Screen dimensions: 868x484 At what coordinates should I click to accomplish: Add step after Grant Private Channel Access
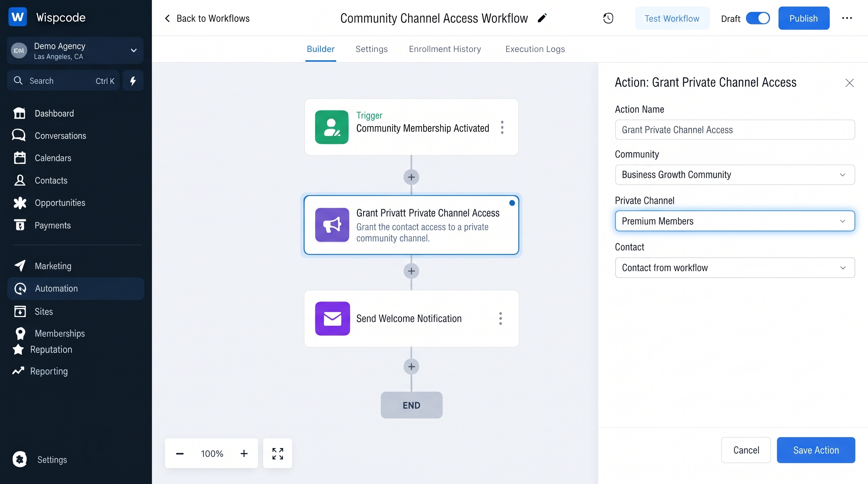click(411, 271)
